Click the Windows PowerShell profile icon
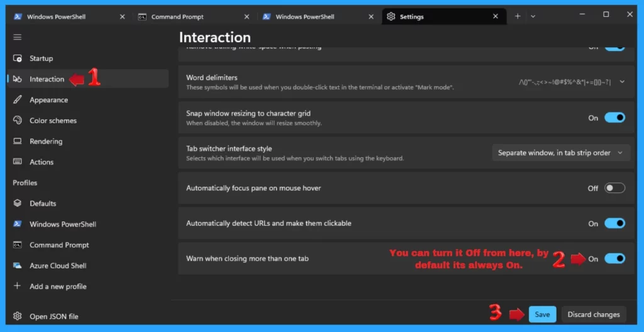The height and width of the screenshot is (332, 644). pos(17,224)
